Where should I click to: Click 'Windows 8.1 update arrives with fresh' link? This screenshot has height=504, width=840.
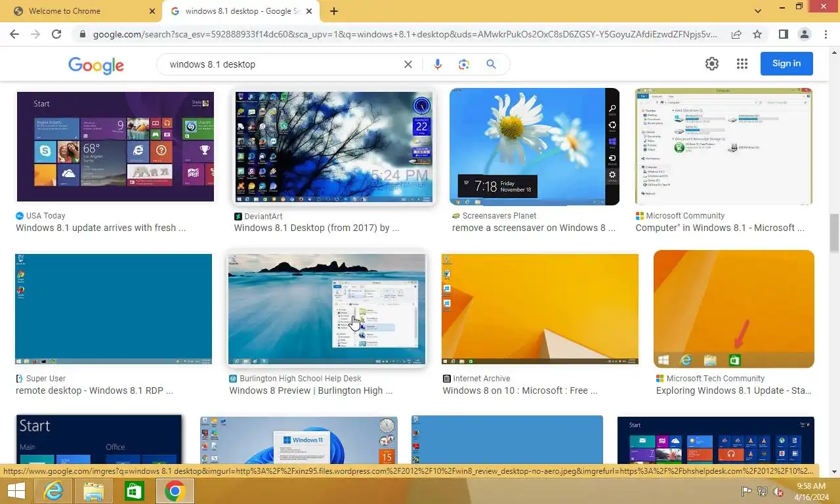pos(101,228)
